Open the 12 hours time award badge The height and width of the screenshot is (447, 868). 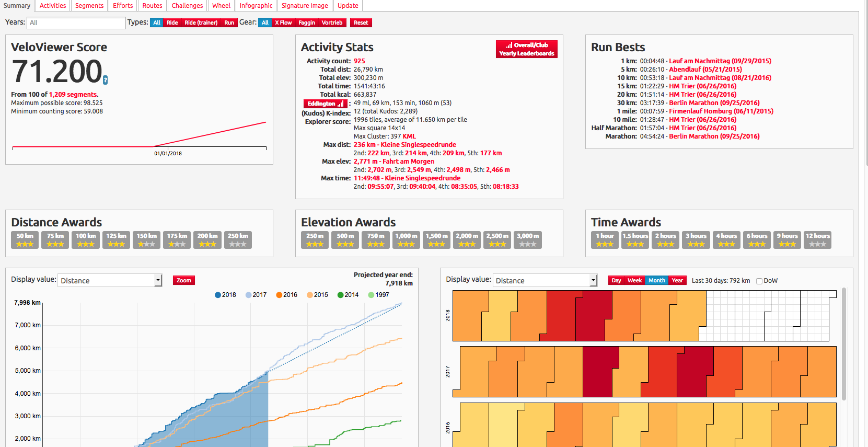[818, 240]
